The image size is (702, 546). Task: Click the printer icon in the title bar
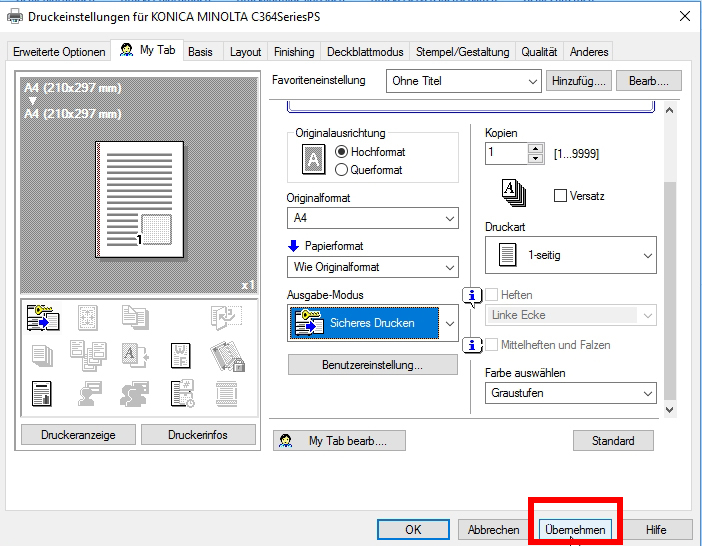tap(15, 17)
